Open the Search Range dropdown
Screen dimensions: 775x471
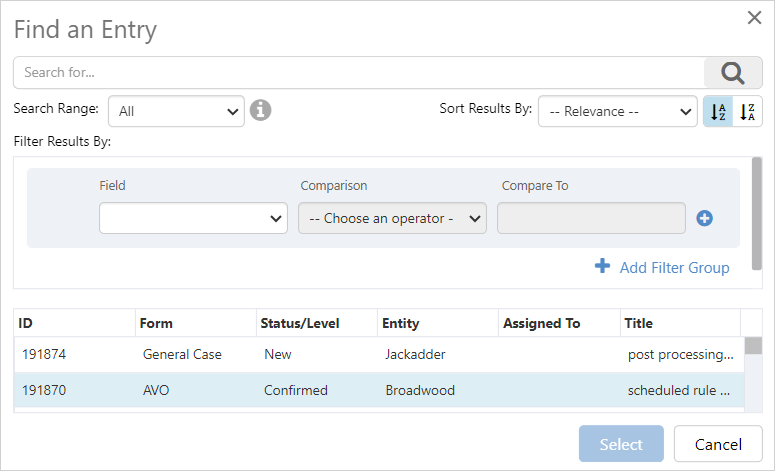pos(176,111)
